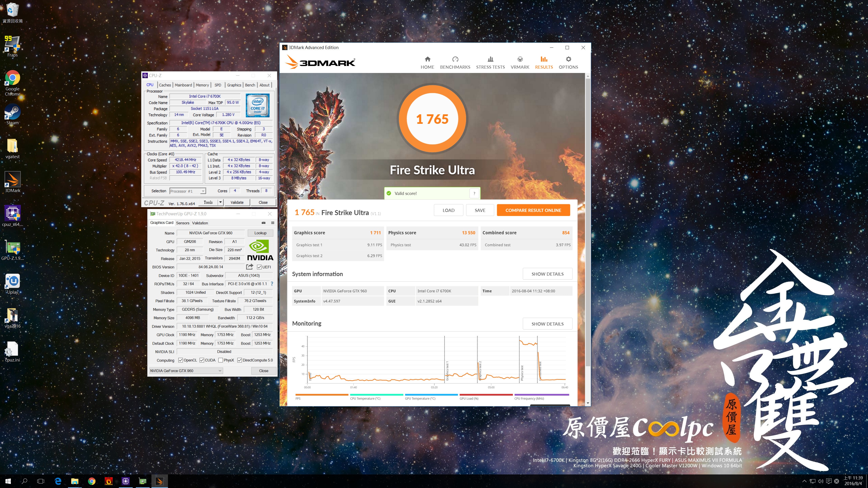Viewport: 868px width, 488px height.
Task: Open the Processor #1 selection dropdown
Action: [x=188, y=191]
